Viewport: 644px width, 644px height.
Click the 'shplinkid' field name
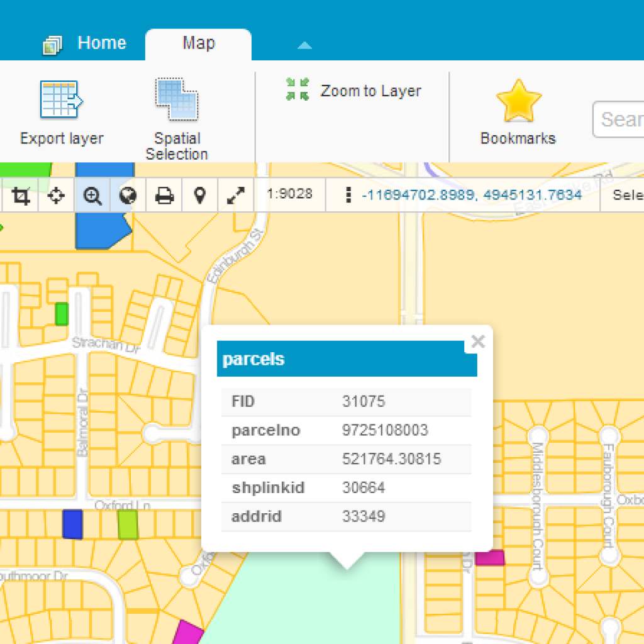point(268,487)
